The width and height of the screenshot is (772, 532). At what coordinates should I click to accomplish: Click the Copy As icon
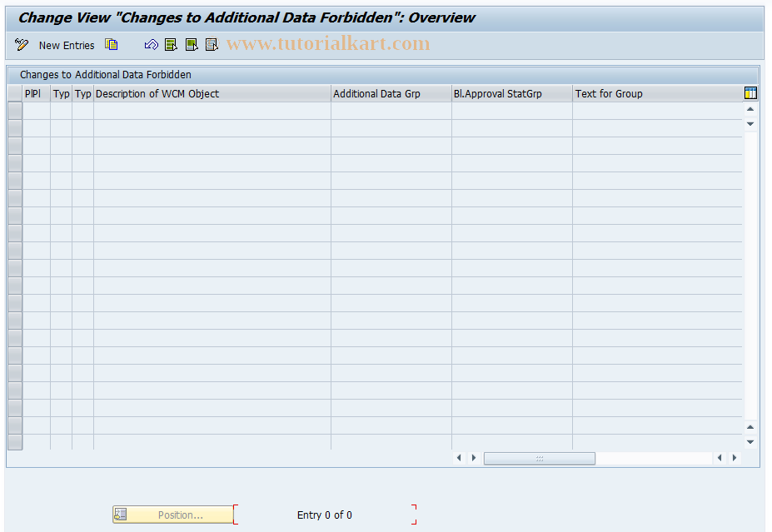point(112,45)
